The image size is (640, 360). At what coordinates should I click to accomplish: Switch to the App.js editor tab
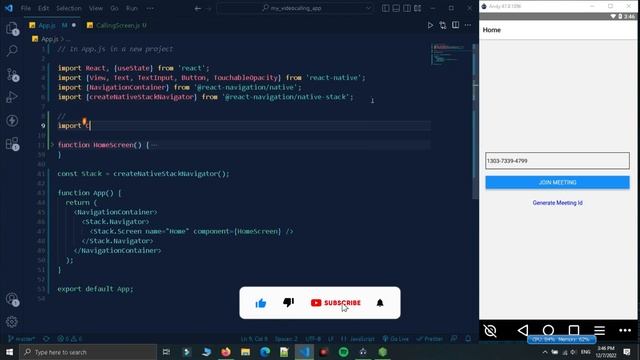pos(52,25)
